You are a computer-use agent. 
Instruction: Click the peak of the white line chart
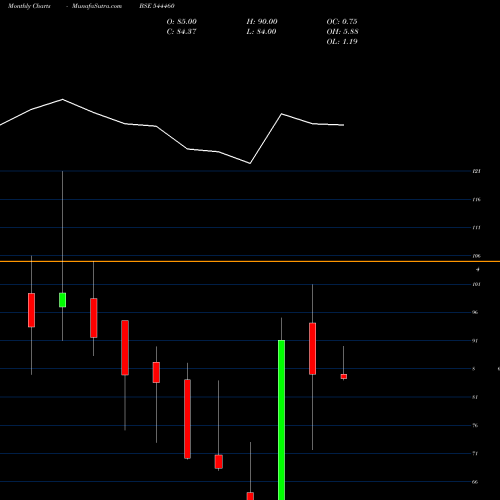[63, 99]
